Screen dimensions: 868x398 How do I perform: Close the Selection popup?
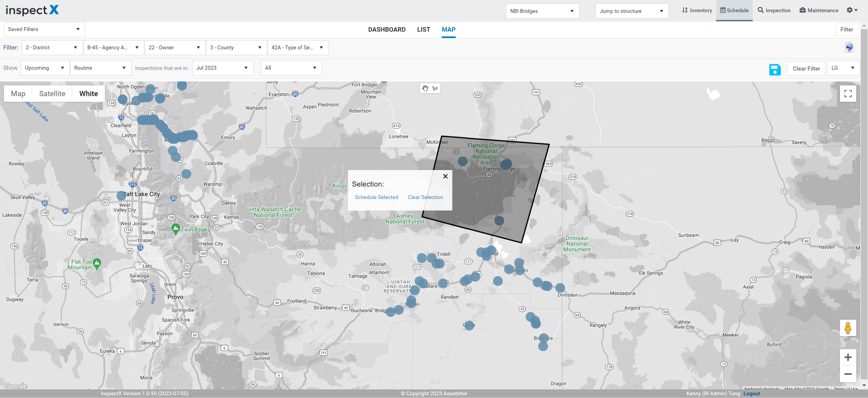[x=445, y=176]
